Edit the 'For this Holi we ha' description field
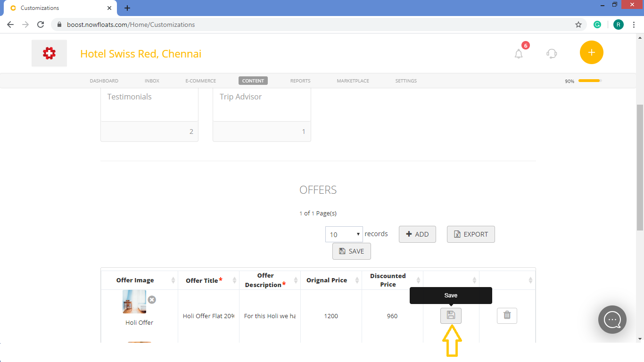The width and height of the screenshot is (644, 362). pos(270,316)
